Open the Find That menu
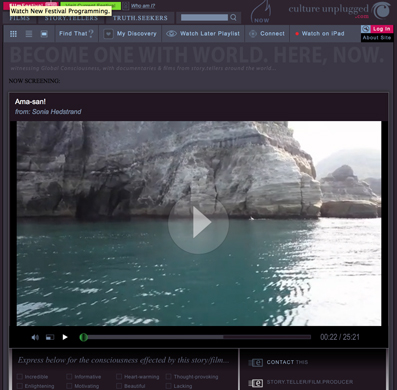The height and width of the screenshot is (390, 397). [76, 34]
